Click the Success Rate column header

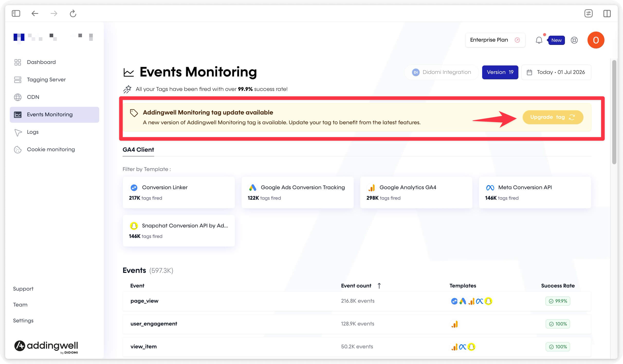point(558,286)
